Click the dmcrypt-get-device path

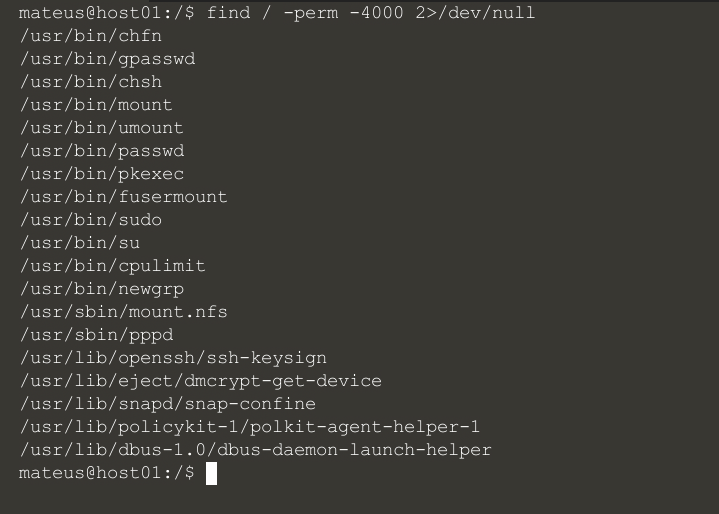(200, 381)
